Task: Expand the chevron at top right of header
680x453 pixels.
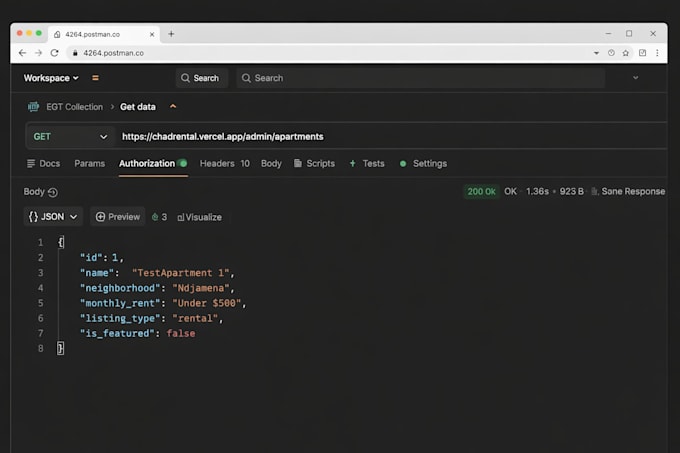Action: (x=635, y=78)
